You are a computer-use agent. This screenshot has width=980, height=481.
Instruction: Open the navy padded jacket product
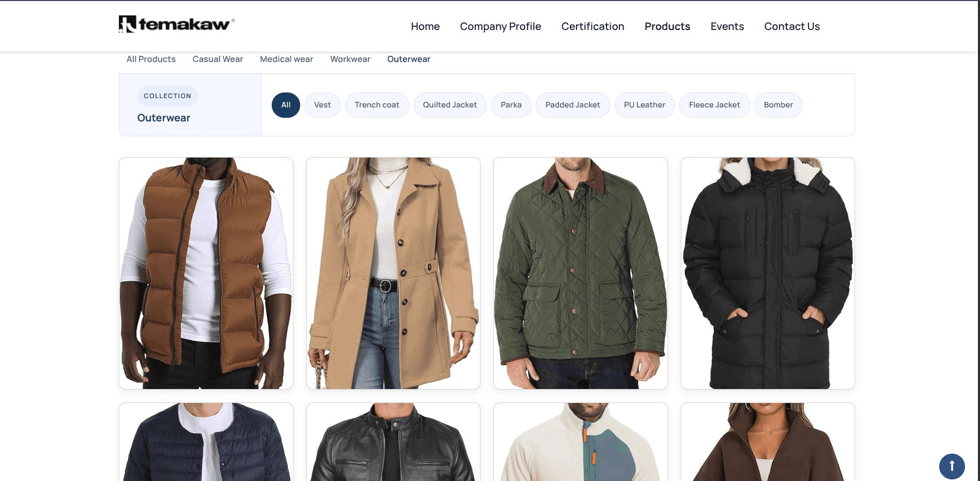tap(206, 442)
